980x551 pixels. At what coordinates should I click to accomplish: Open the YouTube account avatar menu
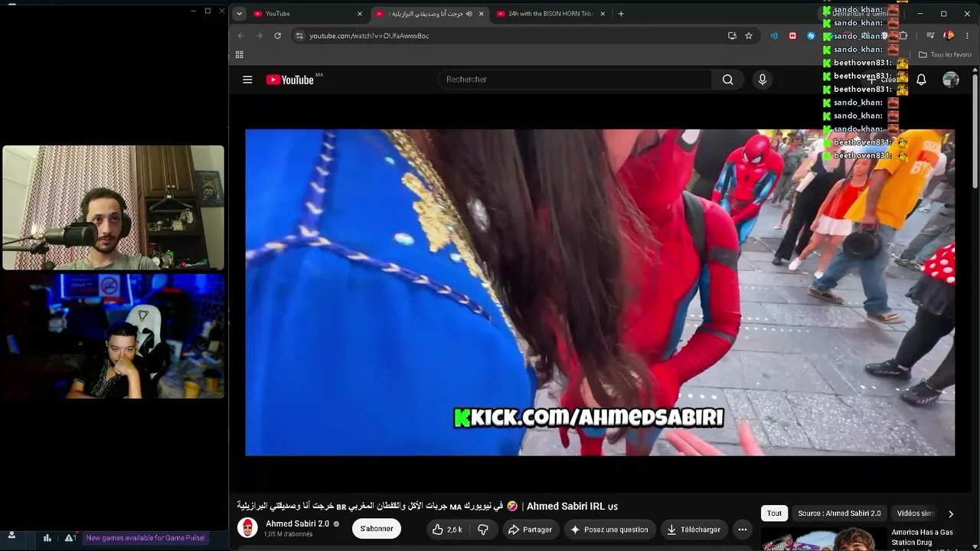[x=951, y=80]
